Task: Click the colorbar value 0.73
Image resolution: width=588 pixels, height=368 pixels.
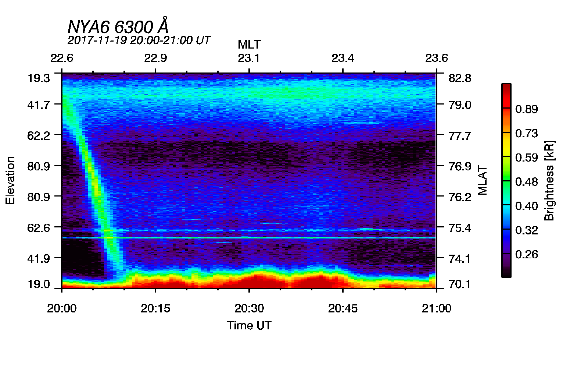Action: 527,133
